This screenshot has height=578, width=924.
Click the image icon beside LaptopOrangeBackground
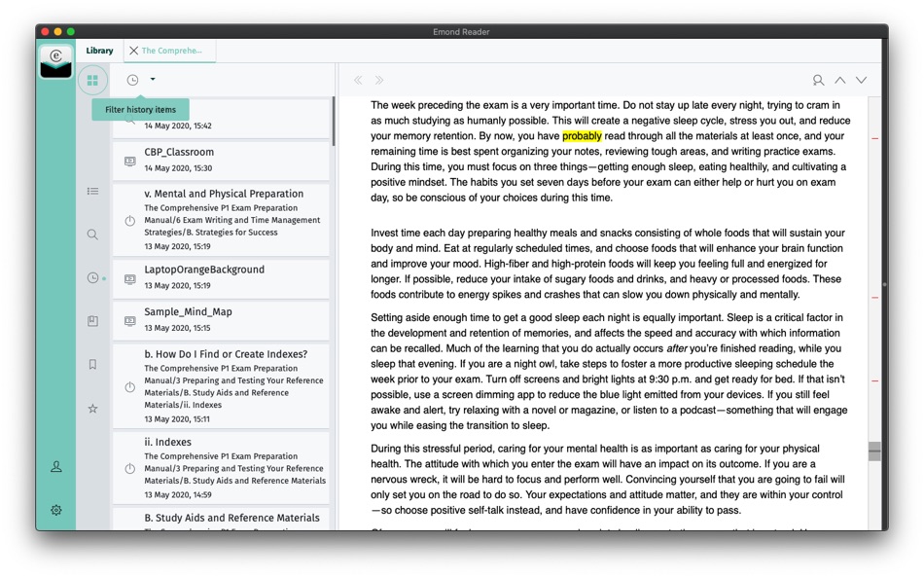(130, 279)
